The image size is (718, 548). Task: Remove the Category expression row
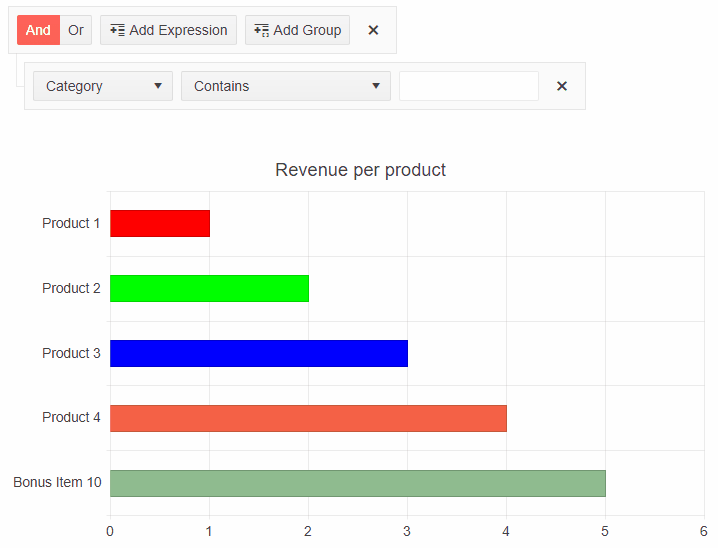(x=562, y=86)
